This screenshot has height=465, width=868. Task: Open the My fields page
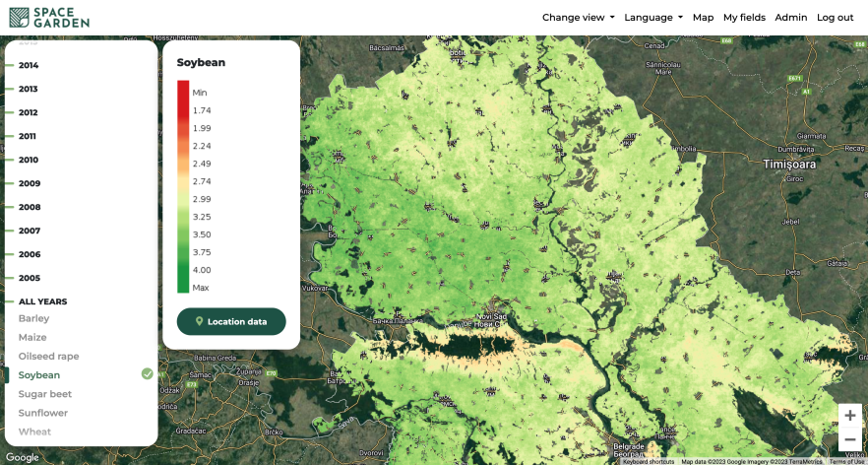click(x=744, y=18)
